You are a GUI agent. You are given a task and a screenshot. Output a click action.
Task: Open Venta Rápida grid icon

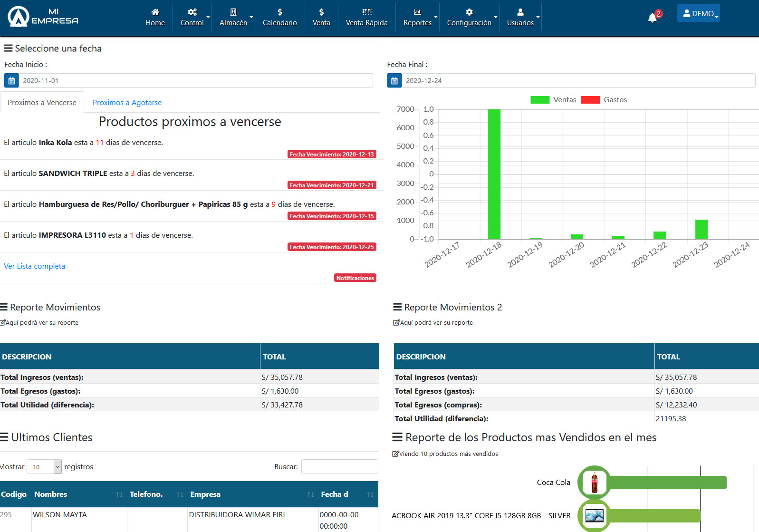(367, 12)
